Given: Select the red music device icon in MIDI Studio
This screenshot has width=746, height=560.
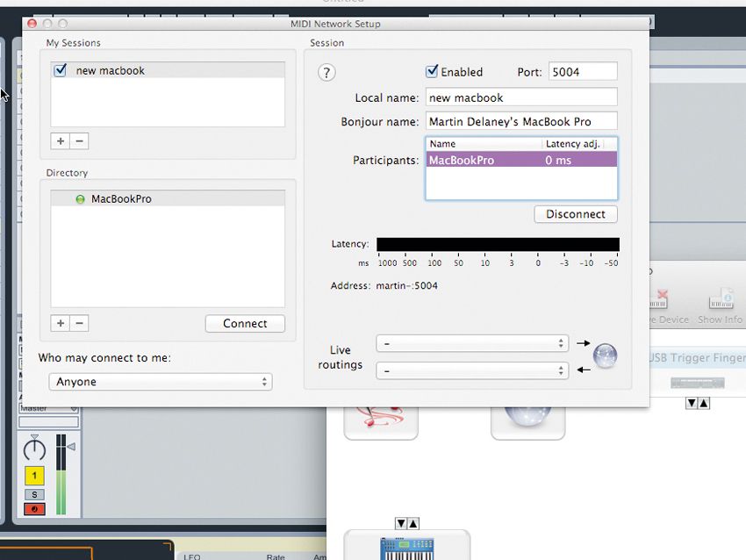Looking at the screenshot, I should click(381, 420).
